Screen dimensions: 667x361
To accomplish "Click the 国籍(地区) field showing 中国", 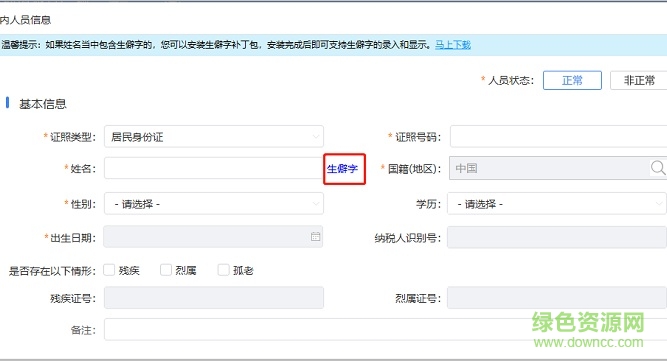I will click(x=558, y=168).
